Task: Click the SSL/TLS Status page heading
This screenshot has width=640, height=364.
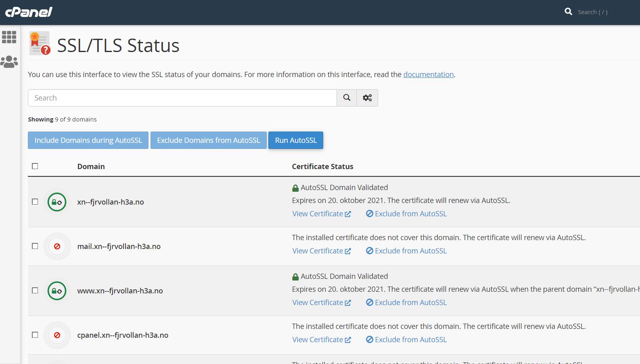Action: tap(118, 45)
